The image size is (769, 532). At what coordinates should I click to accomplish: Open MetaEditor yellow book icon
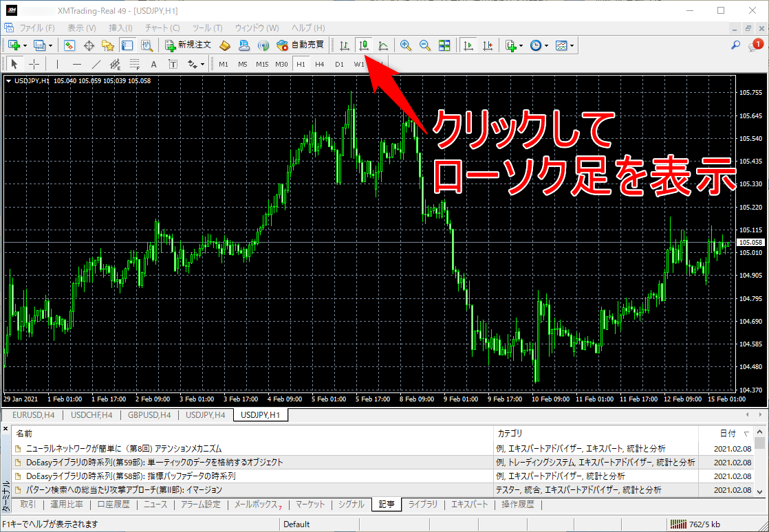click(225, 45)
